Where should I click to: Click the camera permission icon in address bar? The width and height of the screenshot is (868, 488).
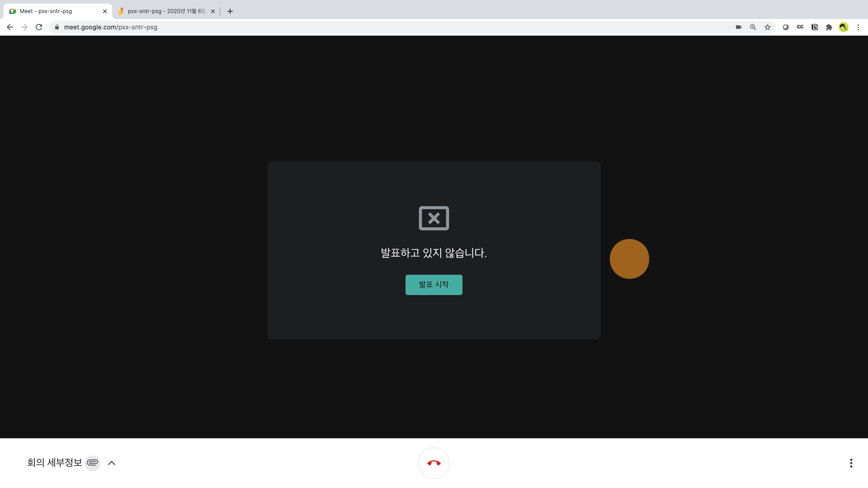point(739,27)
